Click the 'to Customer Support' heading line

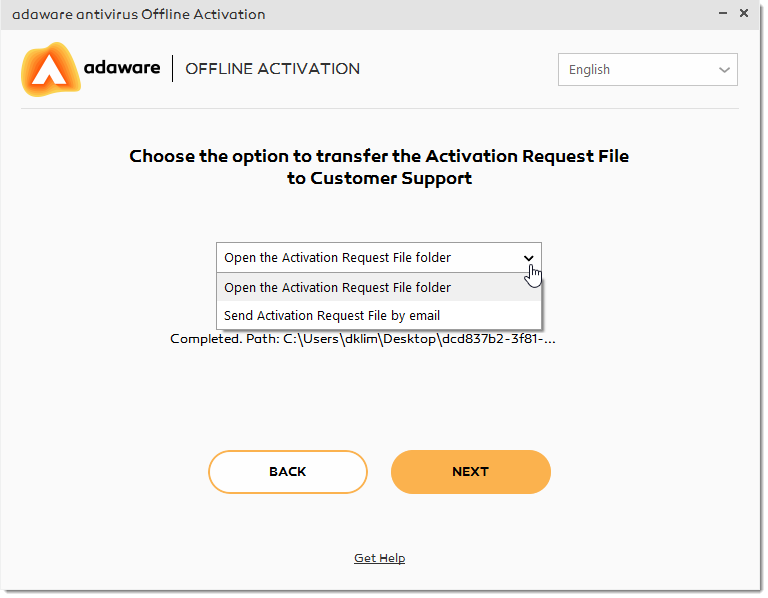click(380, 178)
